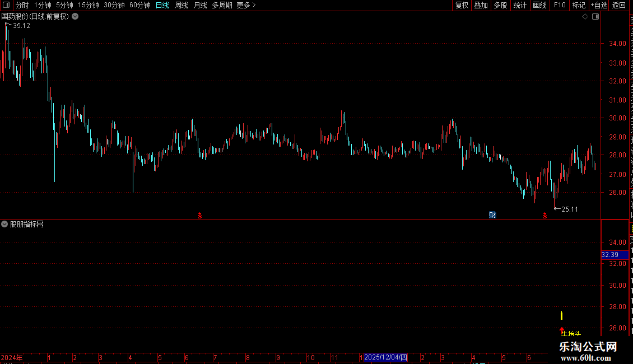Open 多周期 multi-period view
633x364 pixels.
click(x=222, y=5)
